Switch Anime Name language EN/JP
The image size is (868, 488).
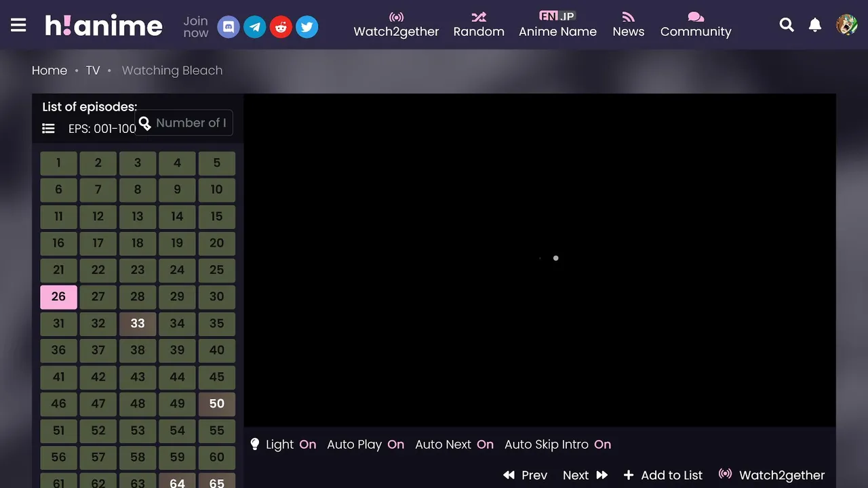[557, 25]
